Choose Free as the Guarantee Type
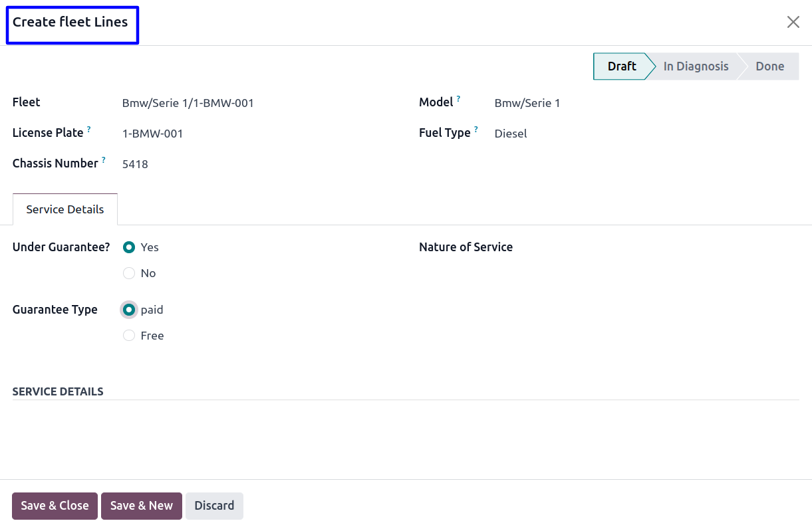Image resolution: width=812 pixels, height=531 pixels. (x=129, y=336)
